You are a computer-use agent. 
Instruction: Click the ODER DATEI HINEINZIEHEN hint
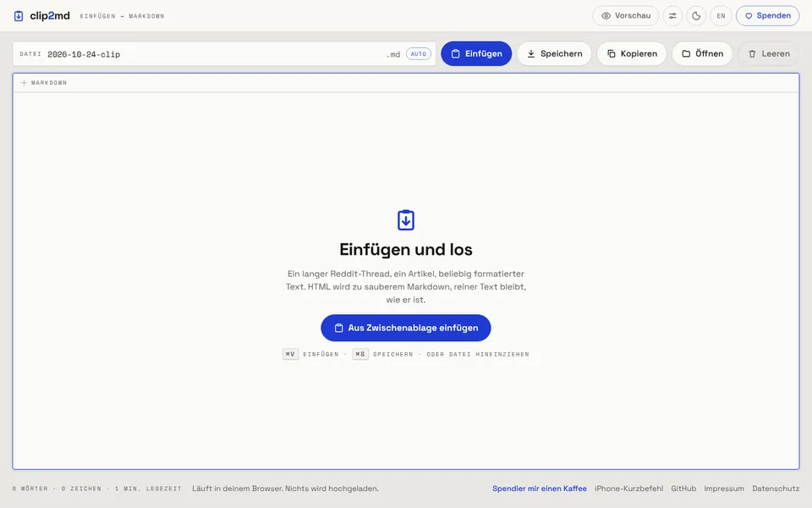click(x=478, y=354)
